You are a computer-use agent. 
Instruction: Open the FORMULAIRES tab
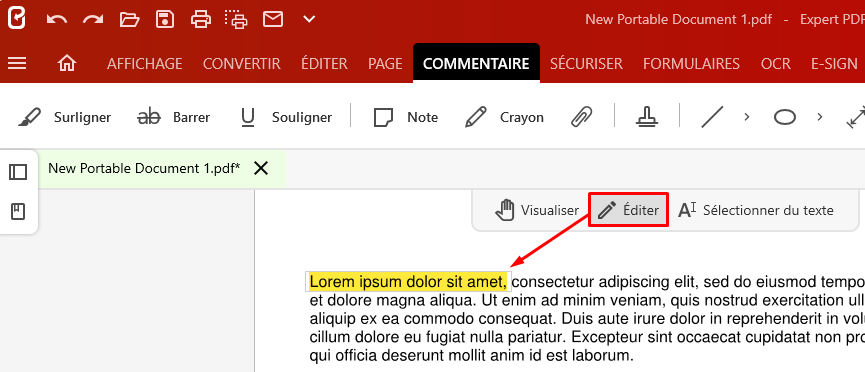point(691,63)
